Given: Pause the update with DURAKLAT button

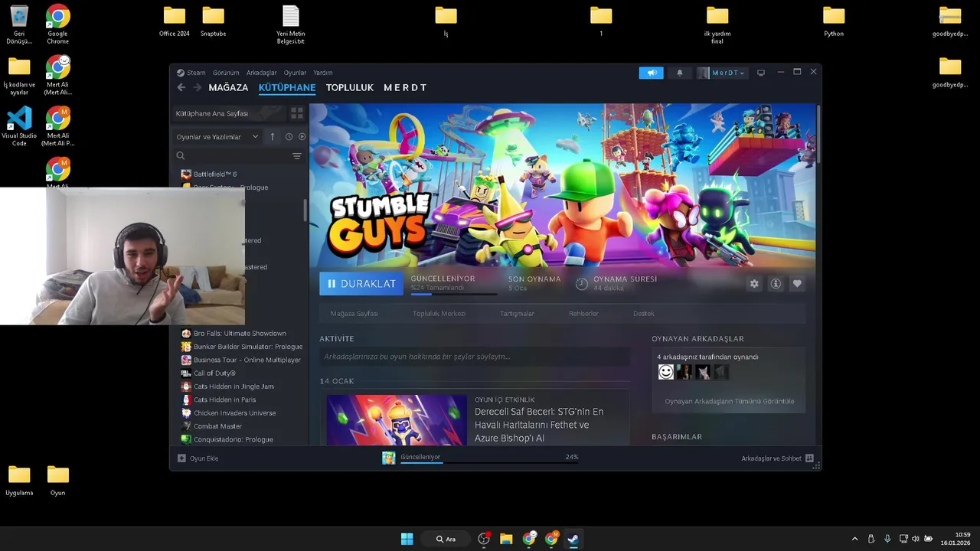Looking at the screenshot, I should coord(361,283).
